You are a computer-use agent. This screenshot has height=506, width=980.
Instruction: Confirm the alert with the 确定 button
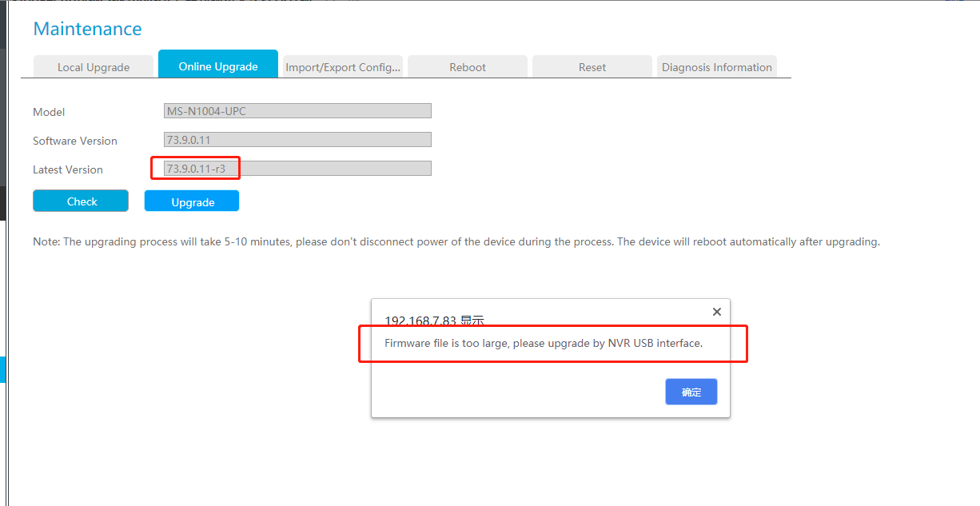(691, 392)
